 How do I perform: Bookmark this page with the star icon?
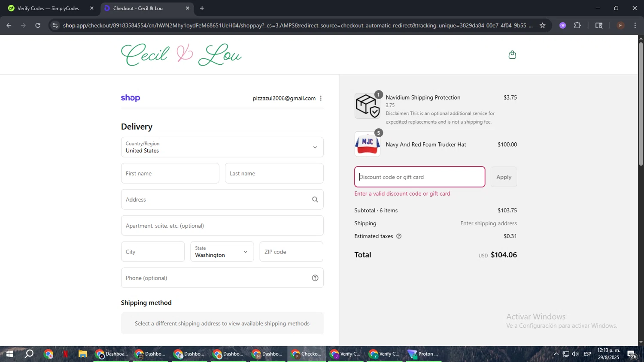(543, 25)
